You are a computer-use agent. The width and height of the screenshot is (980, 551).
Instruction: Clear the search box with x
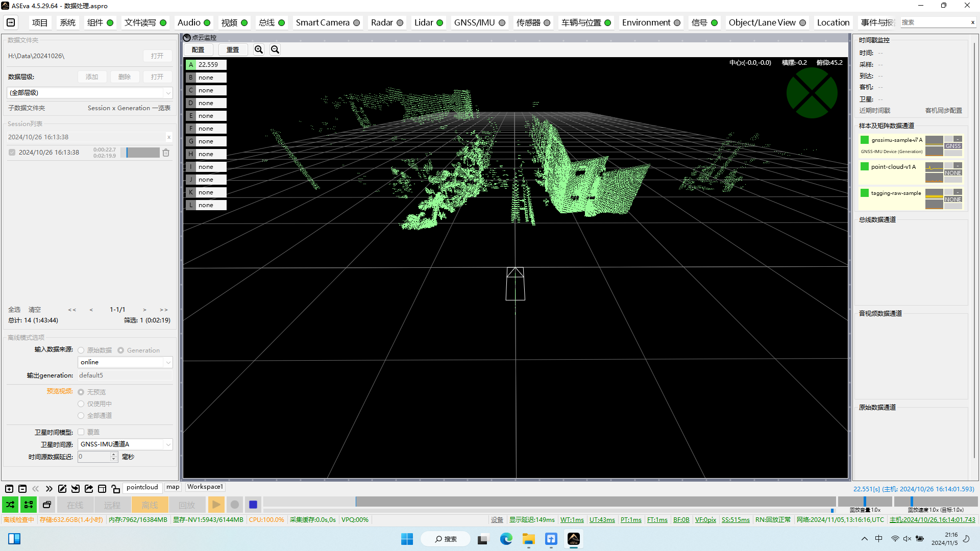tap(972, 22)
